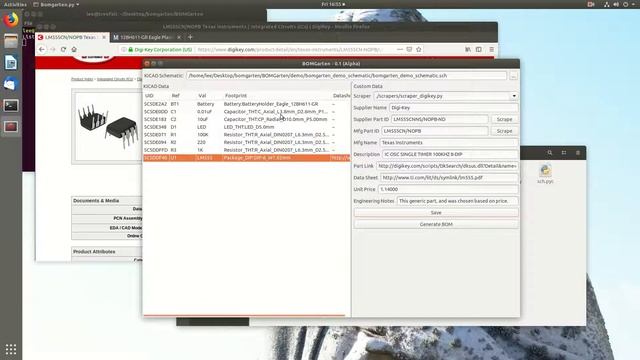
Task: Open the power menu icon
Action: pyautogui.click(x=626, y=4)
